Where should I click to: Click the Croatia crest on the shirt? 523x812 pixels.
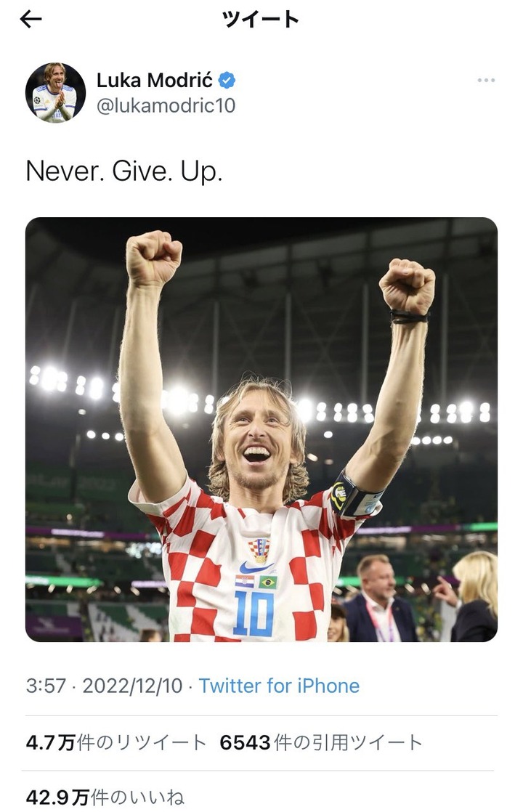coord(259,550)
